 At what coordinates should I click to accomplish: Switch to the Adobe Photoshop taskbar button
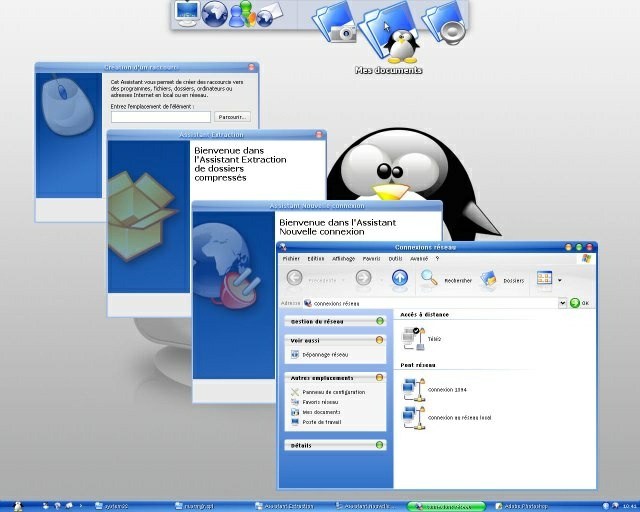521,506
